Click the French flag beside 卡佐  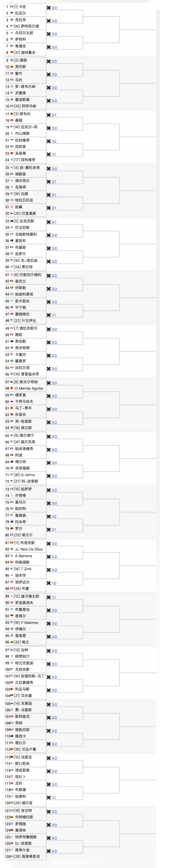click(12, 7)
